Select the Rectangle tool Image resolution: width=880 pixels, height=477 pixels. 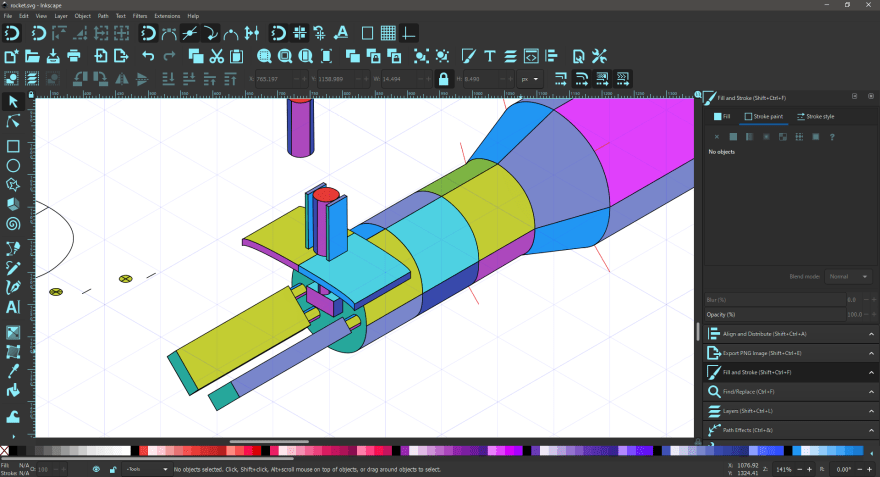click(x=13, y=146)
